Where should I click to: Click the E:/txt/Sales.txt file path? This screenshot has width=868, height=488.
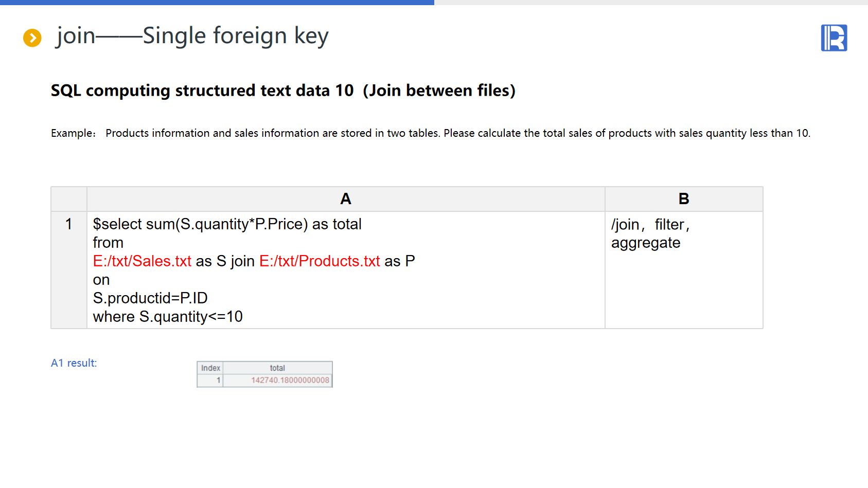(x=142, y=261)
